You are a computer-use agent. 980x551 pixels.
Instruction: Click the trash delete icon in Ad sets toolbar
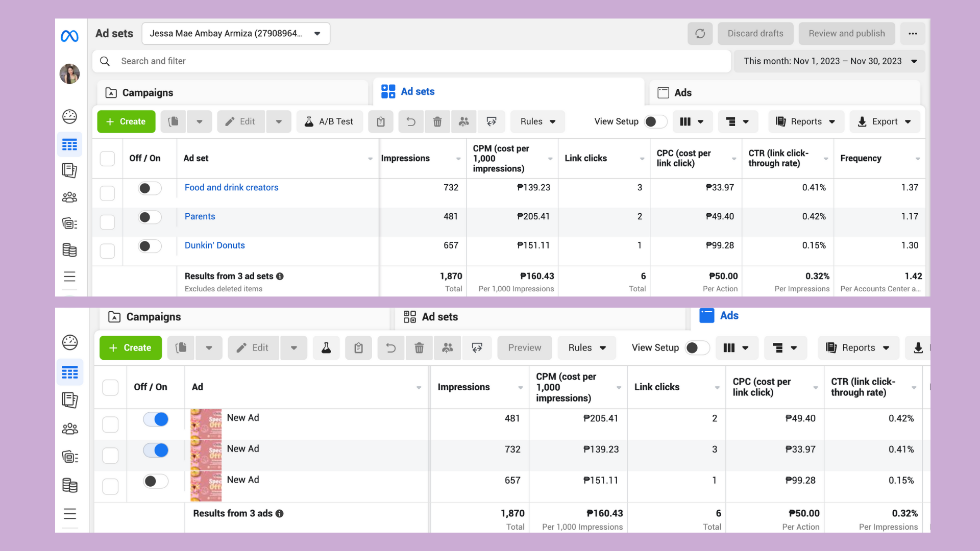[x=437, y=121]
